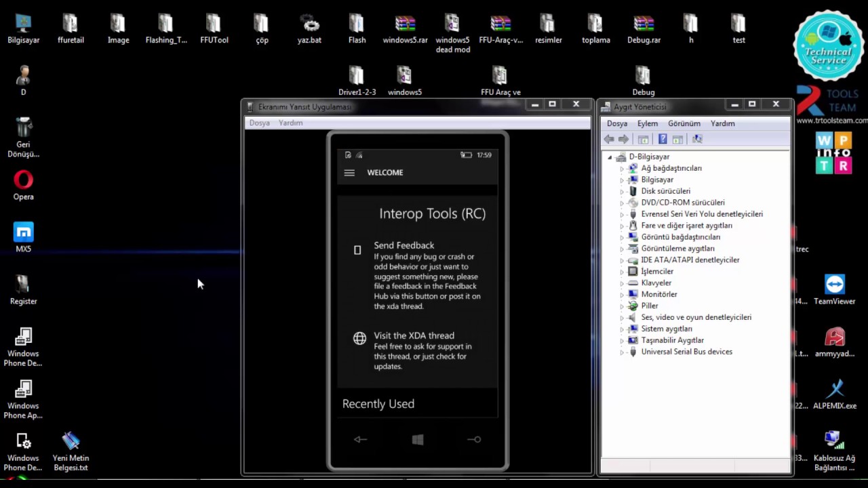Tap Send Feedback in Interop Tools
This screenshot has width=868, height=488.
click(418, 275)
